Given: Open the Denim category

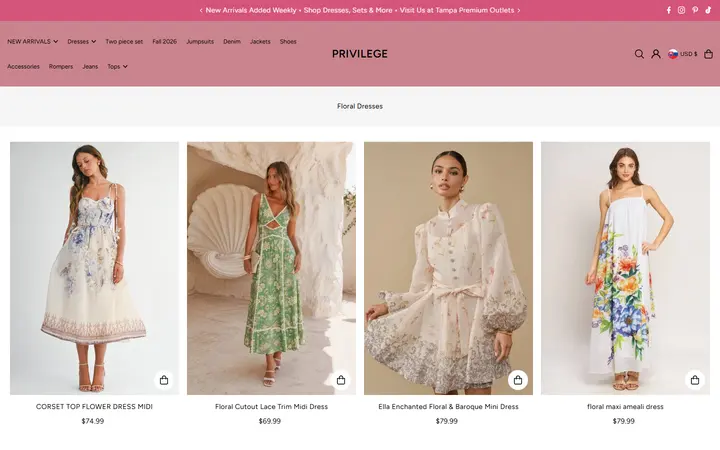Looking at the screenshot, I should pos(232,41).
